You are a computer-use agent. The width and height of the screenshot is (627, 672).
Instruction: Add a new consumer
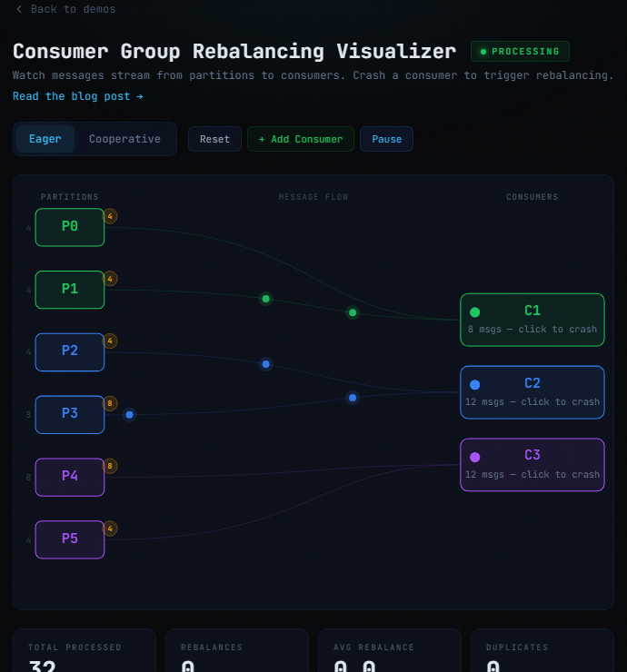coord(300,139)
